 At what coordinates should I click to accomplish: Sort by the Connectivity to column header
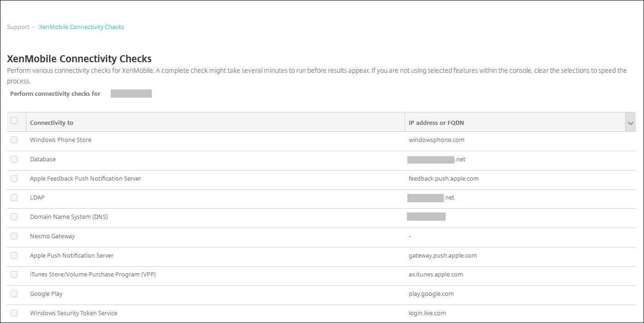[52, 123]
